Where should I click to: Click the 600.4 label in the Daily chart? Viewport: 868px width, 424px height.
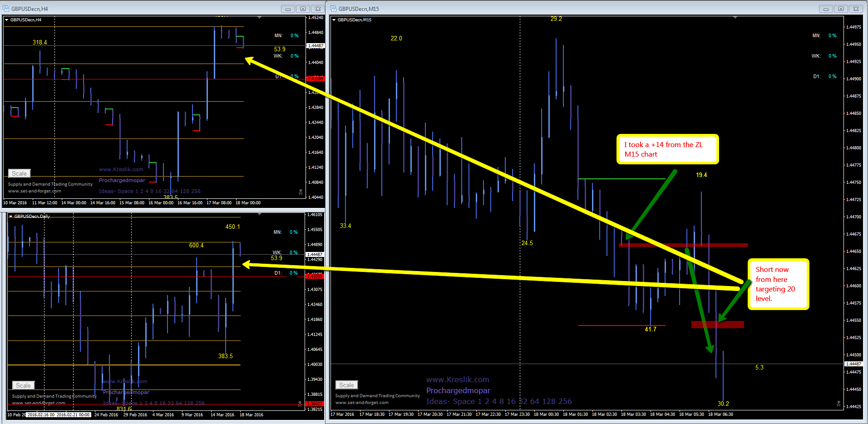click(197, 245)
